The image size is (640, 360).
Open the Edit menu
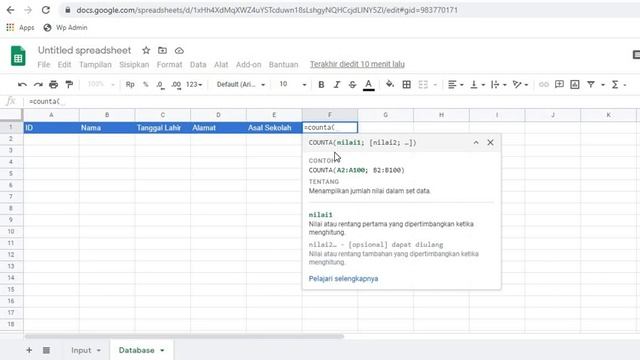point(64,64)
